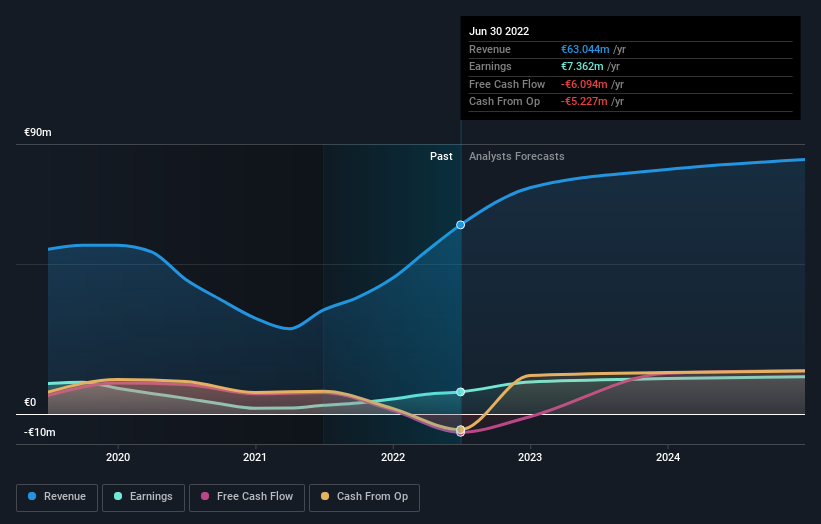
Task: Click the €0 y-axis label
Action: pyautogui.click(x=30, y=403)
